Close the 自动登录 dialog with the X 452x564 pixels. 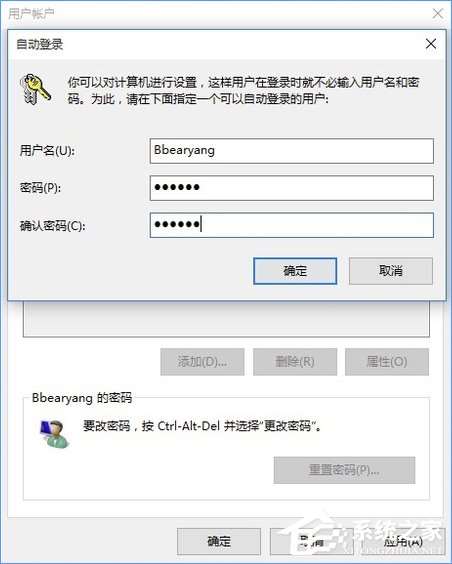click(x=430, y=44)
